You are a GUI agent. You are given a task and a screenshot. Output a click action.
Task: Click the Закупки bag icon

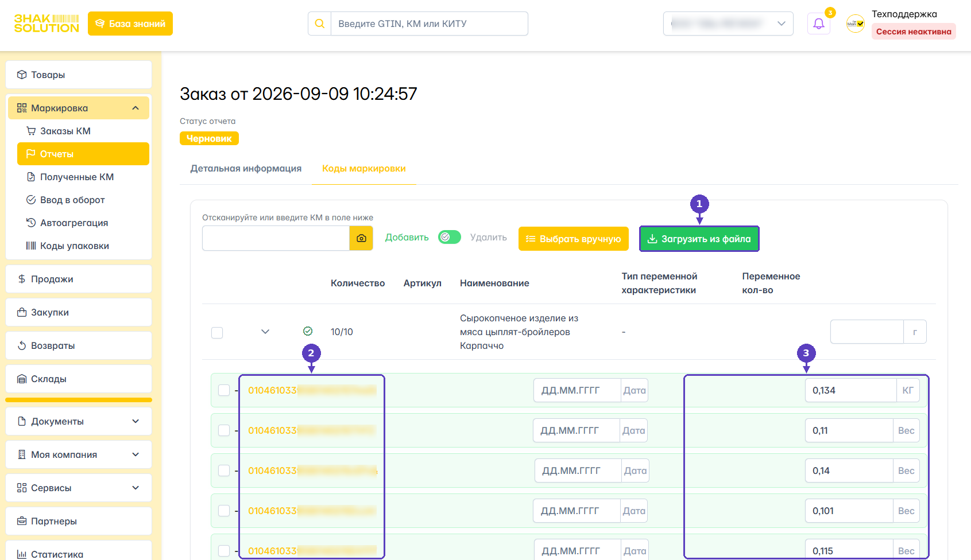[x=22, y=312]
